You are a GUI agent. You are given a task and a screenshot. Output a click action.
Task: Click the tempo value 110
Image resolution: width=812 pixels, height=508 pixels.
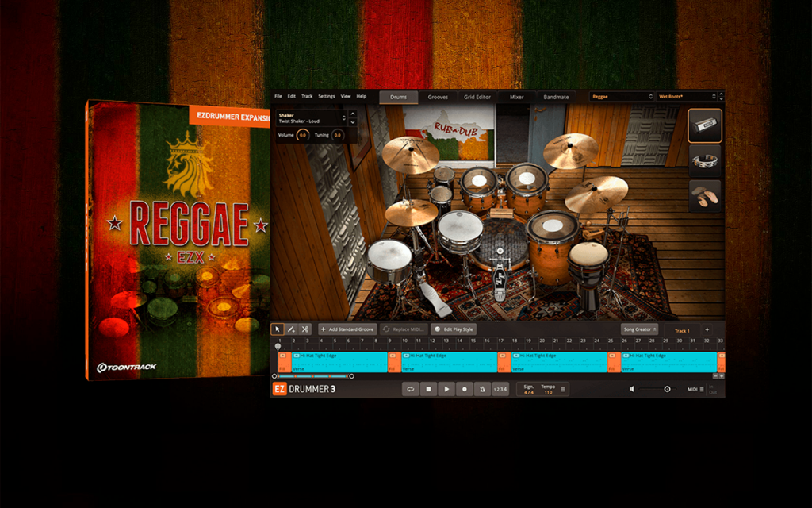pos(548,392)
